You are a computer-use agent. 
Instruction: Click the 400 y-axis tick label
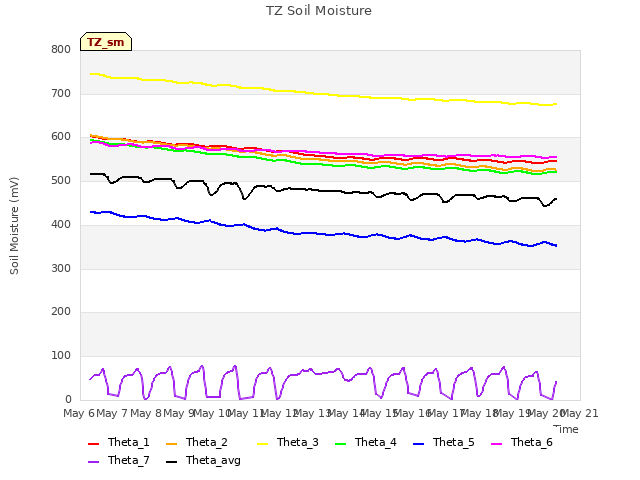pos(61,224)
